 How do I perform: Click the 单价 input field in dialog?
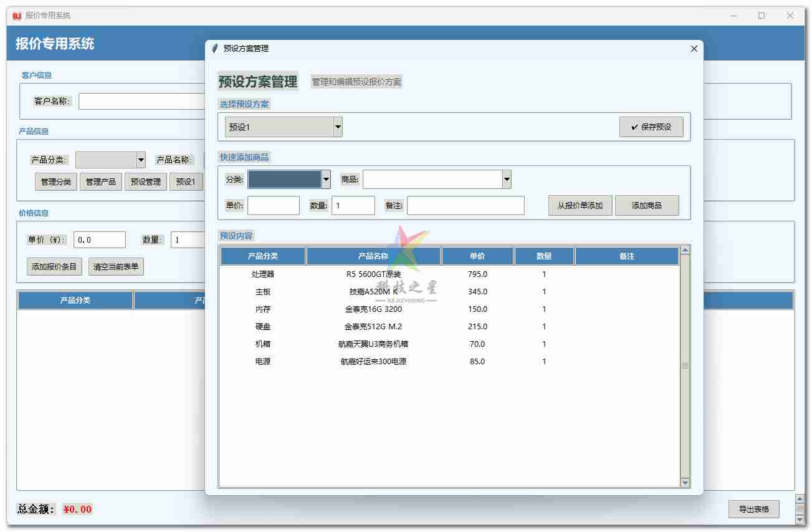[x=273, y=206]
